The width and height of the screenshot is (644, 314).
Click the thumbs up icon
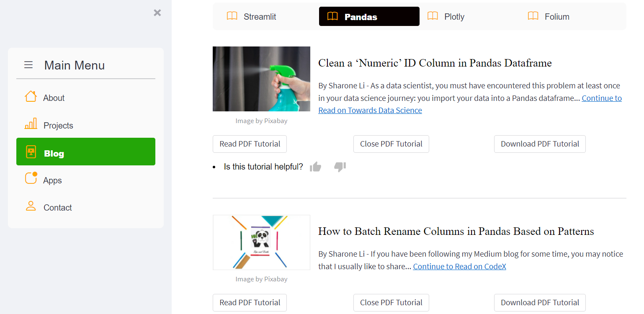tap(315, 167)
